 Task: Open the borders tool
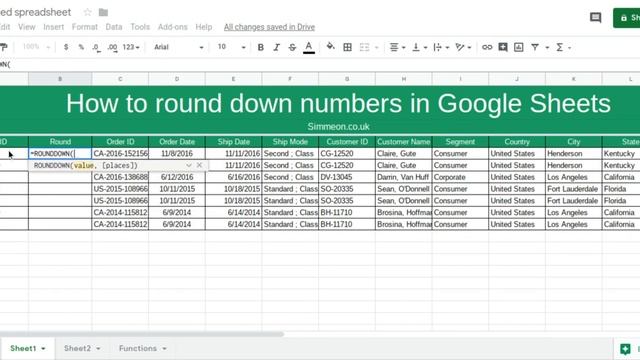point(347,47)
